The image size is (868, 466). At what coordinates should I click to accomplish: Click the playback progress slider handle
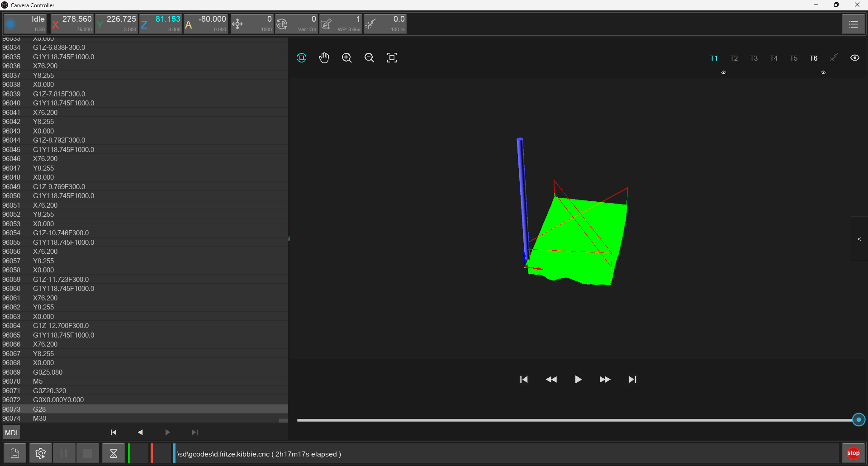coord(858,419)
